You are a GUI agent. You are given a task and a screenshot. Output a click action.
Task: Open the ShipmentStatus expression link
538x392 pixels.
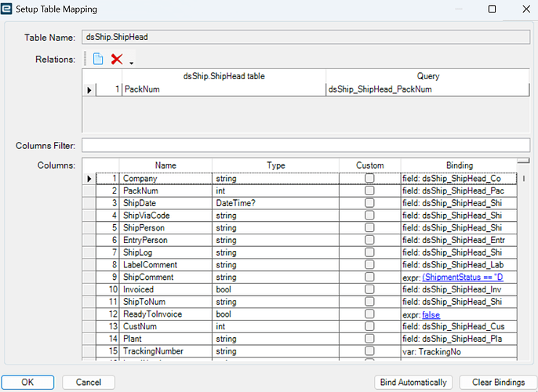click(x=463, y=277)
